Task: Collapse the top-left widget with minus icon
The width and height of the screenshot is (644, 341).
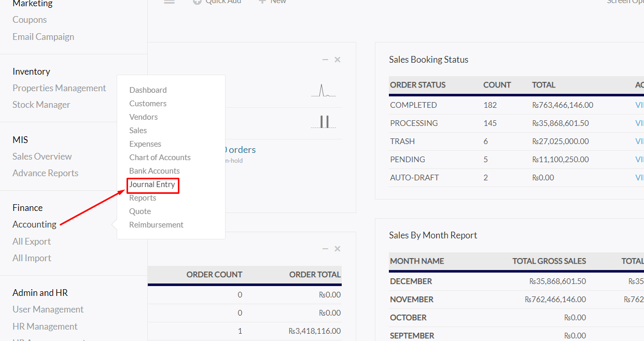Action: tap(325, 60)
